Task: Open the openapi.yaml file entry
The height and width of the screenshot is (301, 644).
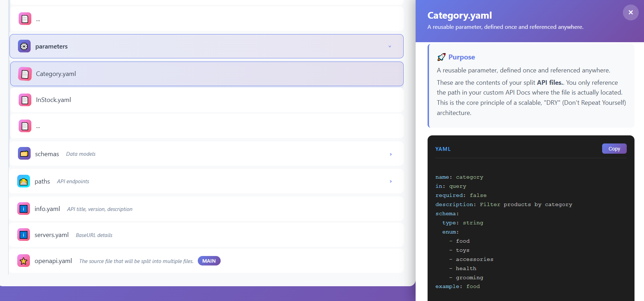Action: pyautogui.click(x=53, y=261)
